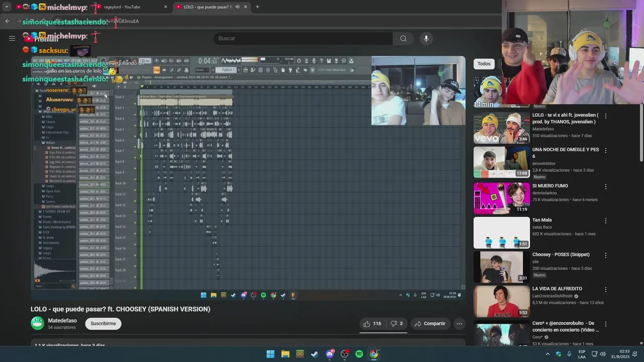Click the LasCronicasDeAlfredo channel name

click(552, 296)
